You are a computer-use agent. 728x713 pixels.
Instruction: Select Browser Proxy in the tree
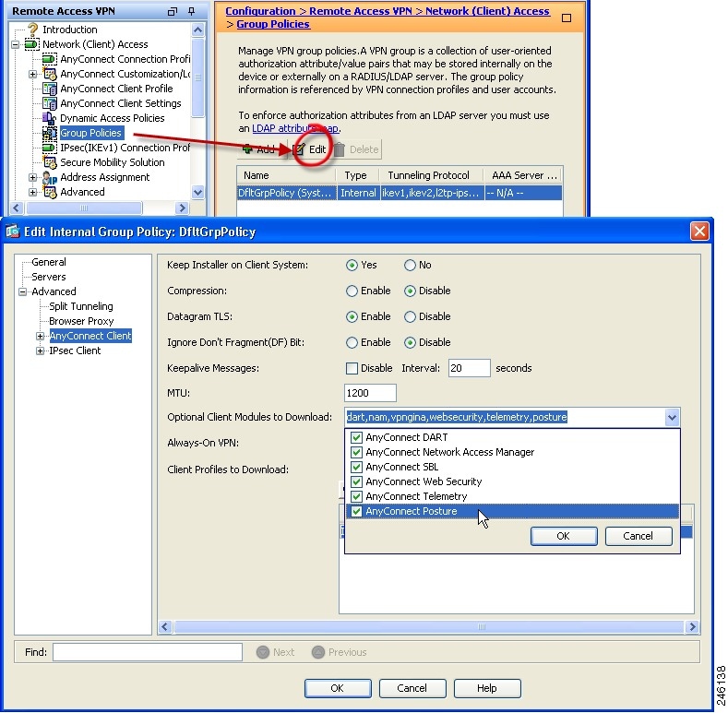point(81,321)
